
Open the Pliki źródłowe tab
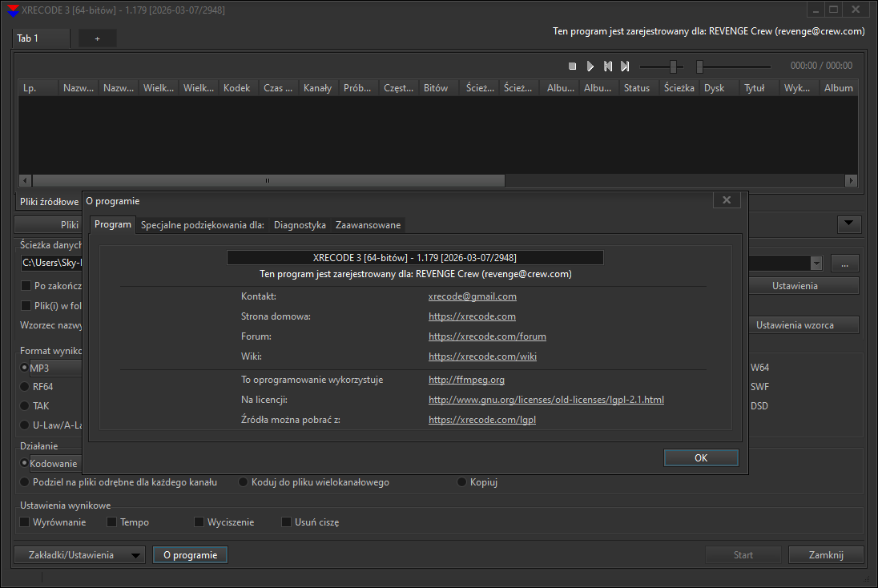[50, 202]
